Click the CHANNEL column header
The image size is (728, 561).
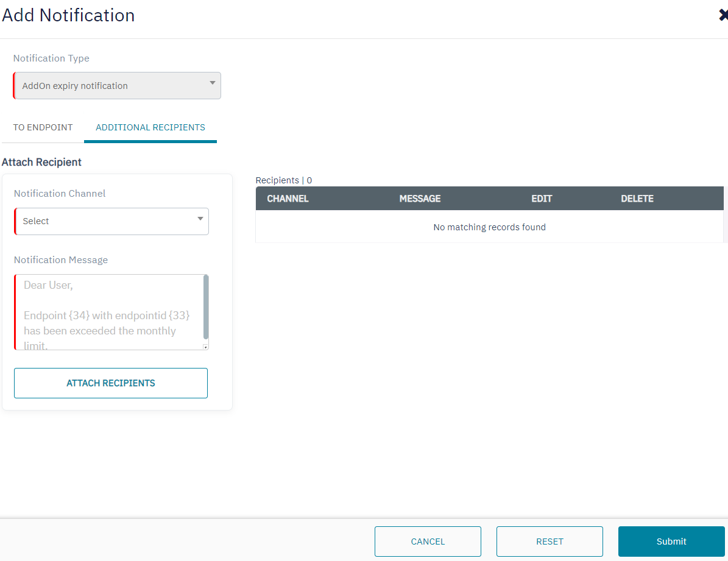[x=288, y=199]
